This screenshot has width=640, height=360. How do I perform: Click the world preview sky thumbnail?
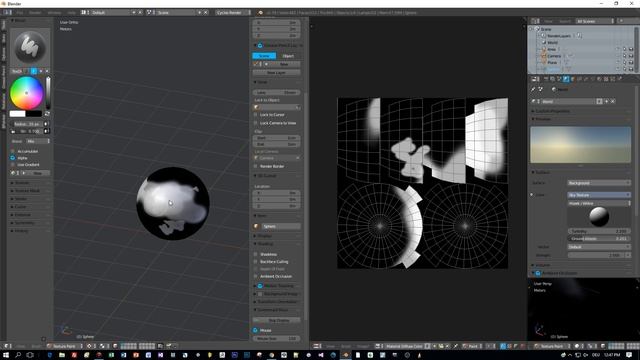point(580,145)
